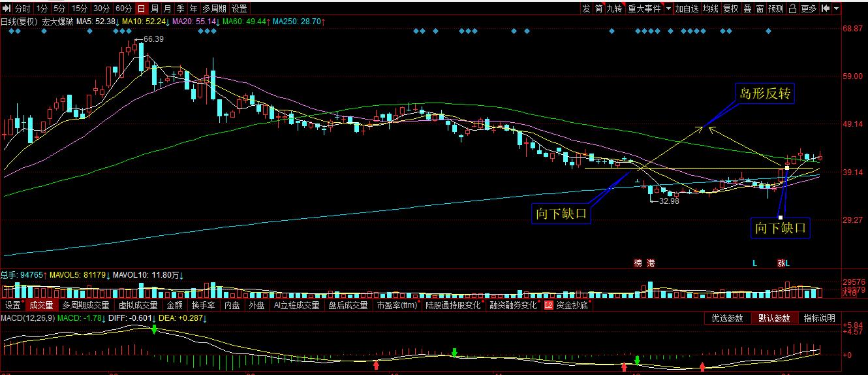The width and height of the screenshot is (868, 375).
Task: Click the 66.39 high price label
Action: 153,39
